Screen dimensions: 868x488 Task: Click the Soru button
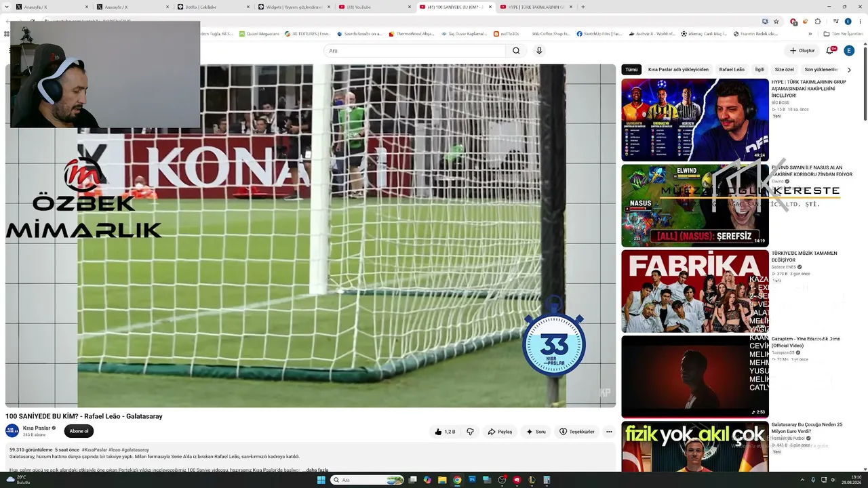536,432
